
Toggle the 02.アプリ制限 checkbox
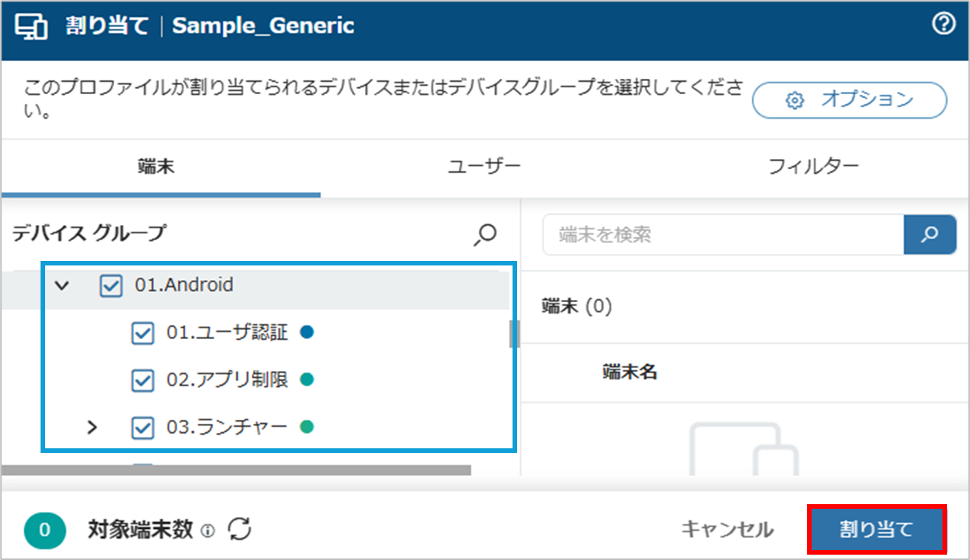point(143,380)
